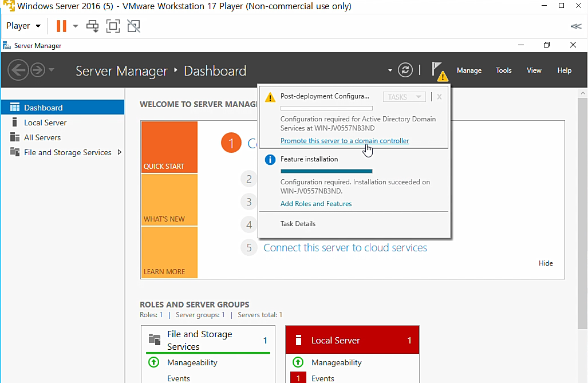Viewport: 588px width, 383px height.
Task: Click the step 5 circle
Action: (x=248, y=247)
